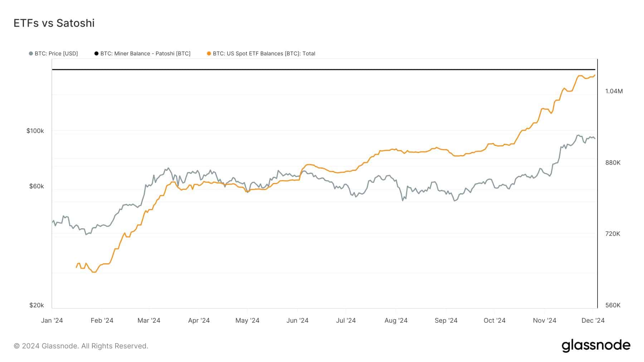The height and width of the screenshot is (362, 644).
Task: Click the $60k left axis label
Action: 36,186
